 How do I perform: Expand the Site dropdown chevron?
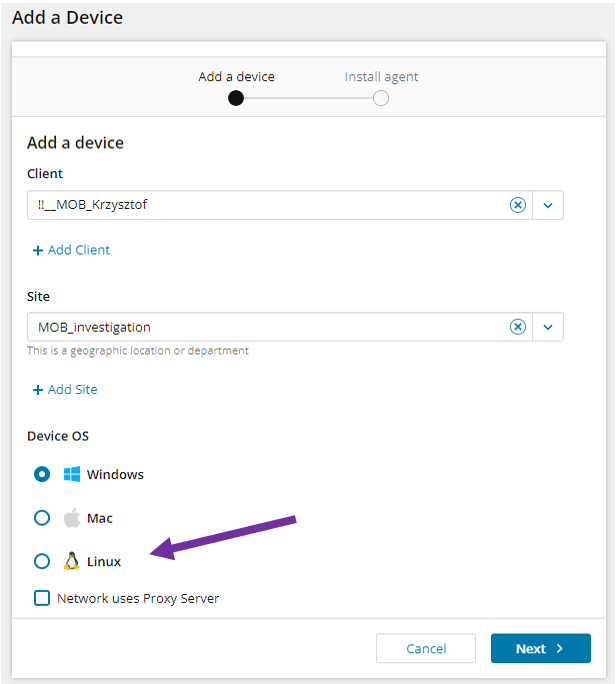click(x=548, y=327)
